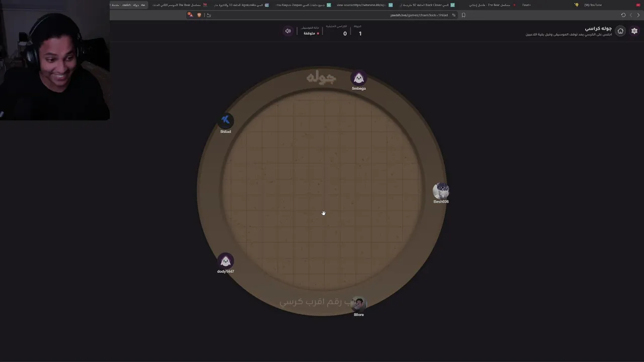
Task: Go forward using the browser arrow
Action: (630, 15)
